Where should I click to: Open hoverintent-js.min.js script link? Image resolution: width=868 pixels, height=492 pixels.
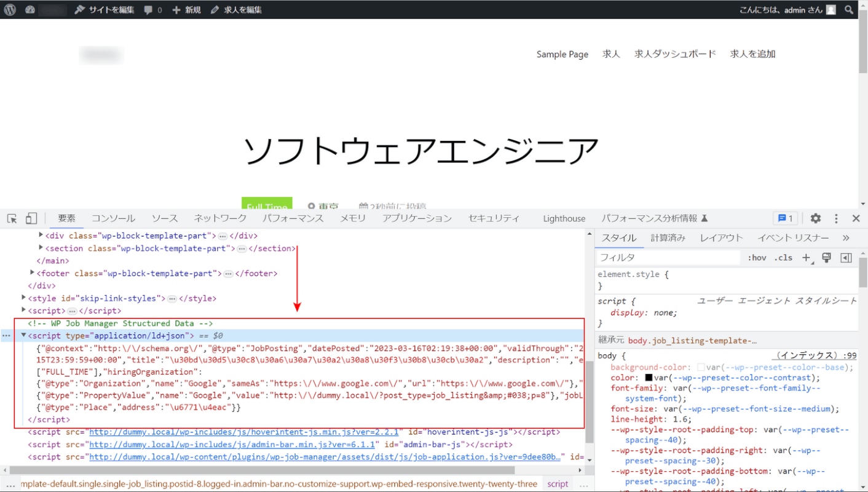pyautogui.click(x=244, y=432)
